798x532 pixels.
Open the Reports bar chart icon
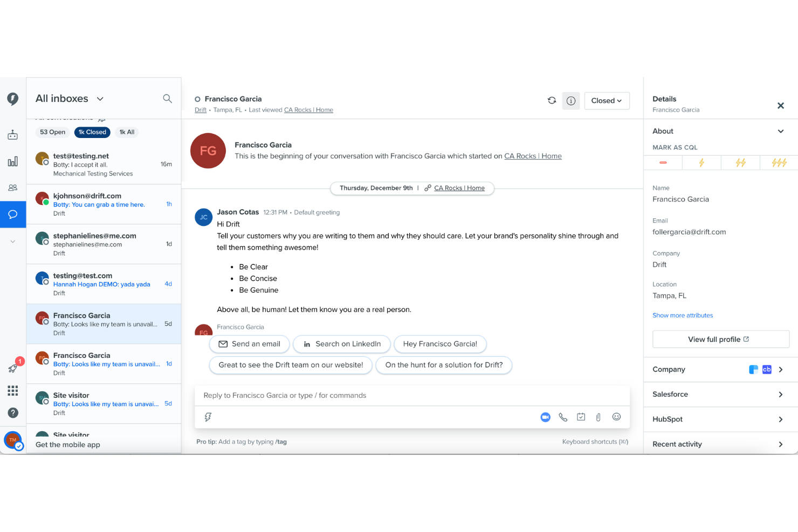(13, 161)
